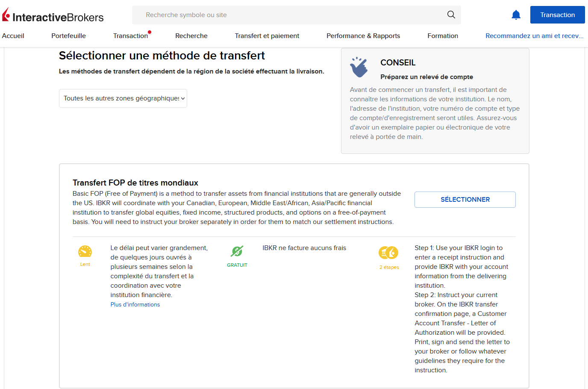Viewport: 588px width, 389px height.
Task: Expand the geographic zone dropdown
Action: tap(123, 98)
